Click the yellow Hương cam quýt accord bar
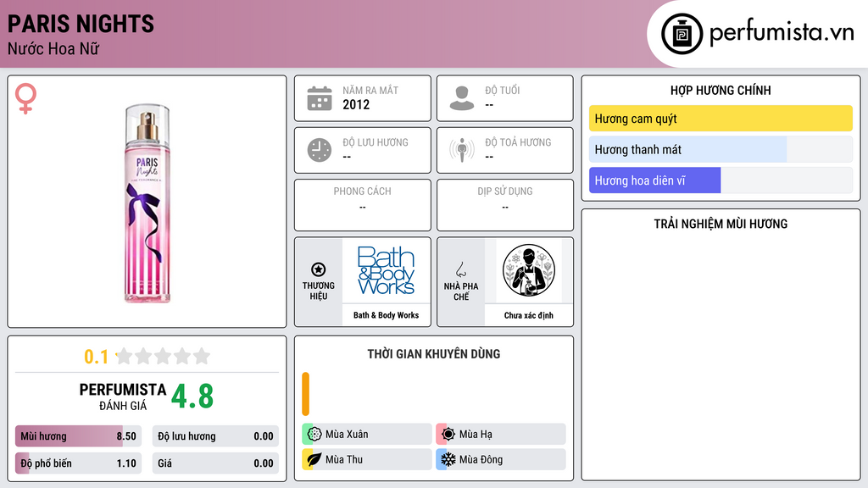Image resolution: width=868 pixels, height=488 pixels. point(721,119)
